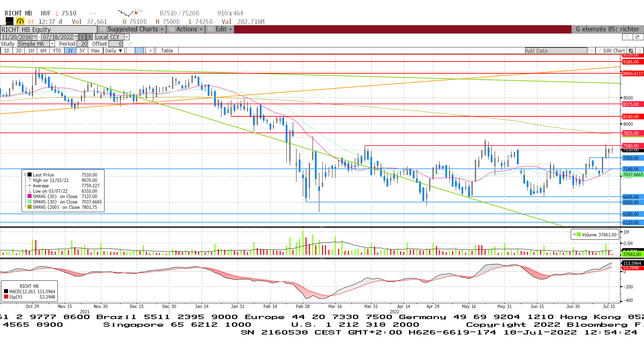
Task: Open the intraday sparkline mini chart
Action: pos(130,13)
